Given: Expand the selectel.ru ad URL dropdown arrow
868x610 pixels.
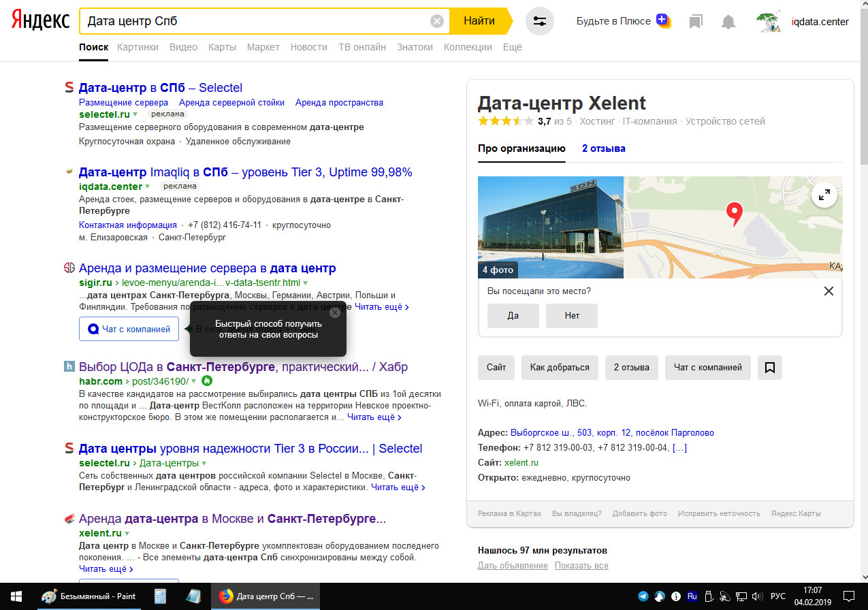Looking at the screenshot, I should 135,114.
